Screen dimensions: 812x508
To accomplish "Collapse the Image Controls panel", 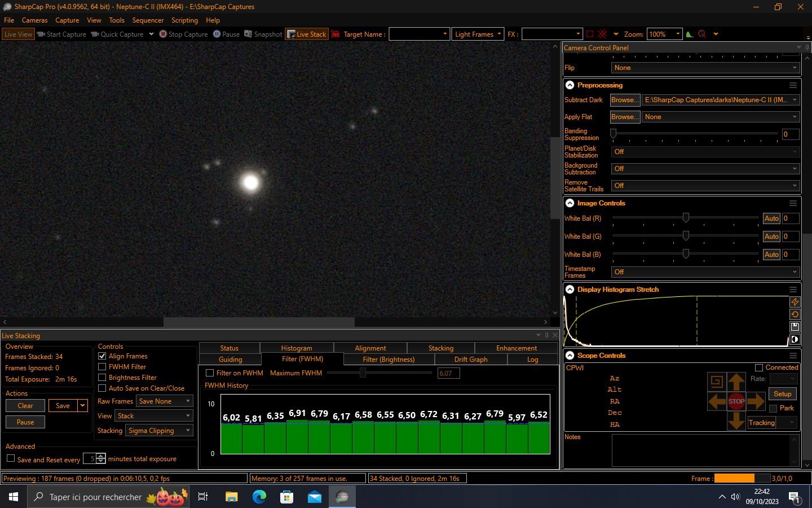I will click(x=570, y=203).
